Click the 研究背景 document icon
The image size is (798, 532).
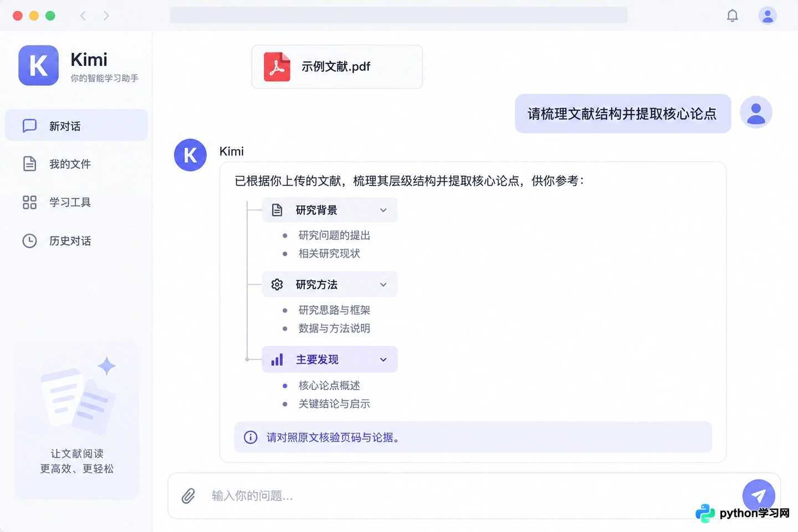coord(277,210)
